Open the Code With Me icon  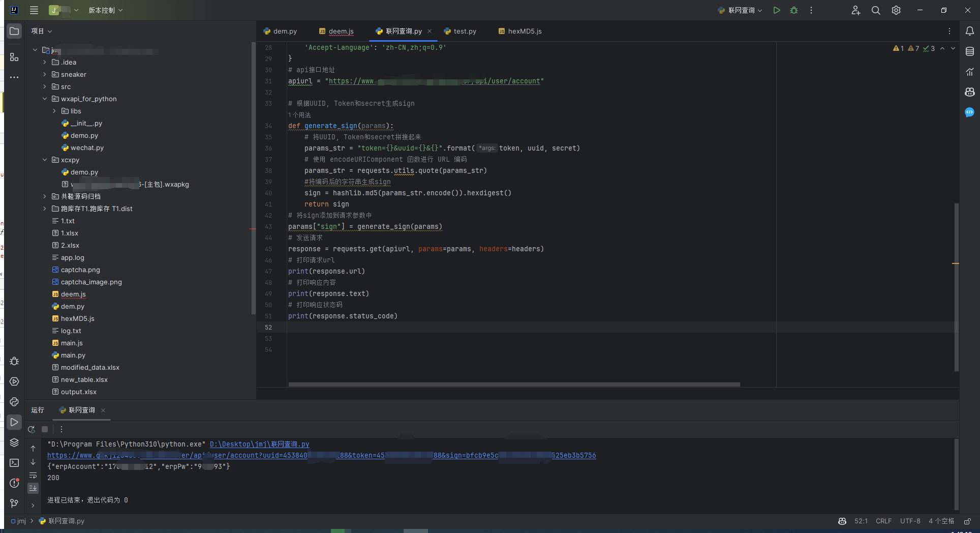[856, 10]
